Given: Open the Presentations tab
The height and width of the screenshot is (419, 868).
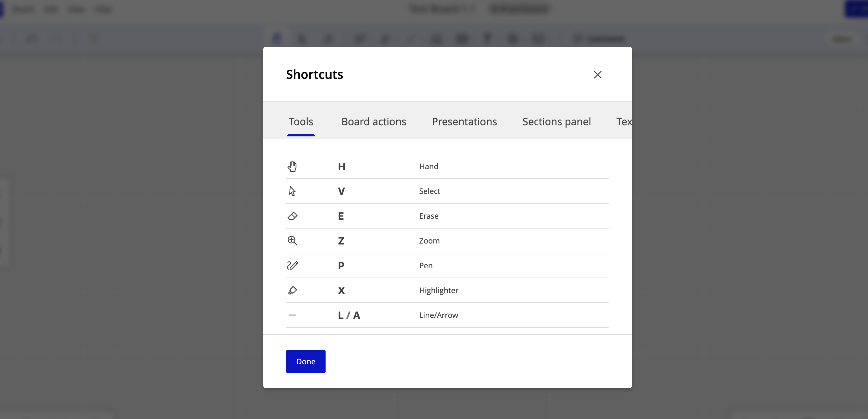Looking at the screenshot, I should pos(464,121).
